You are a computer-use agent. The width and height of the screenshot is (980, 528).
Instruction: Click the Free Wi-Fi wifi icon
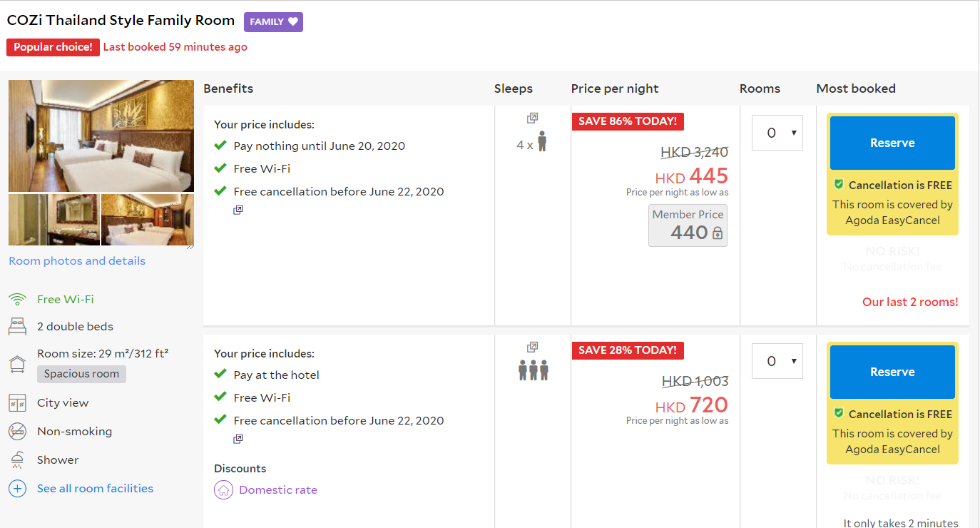tap(17, 300)
